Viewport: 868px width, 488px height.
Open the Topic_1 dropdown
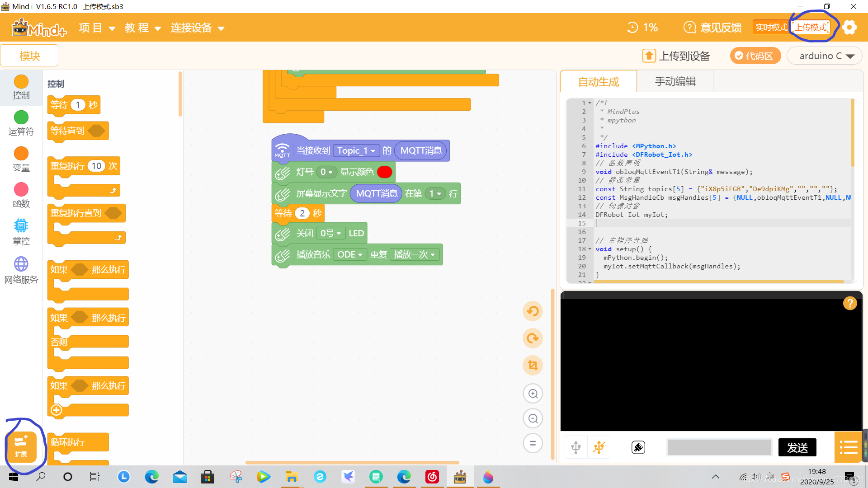(356, 150)
